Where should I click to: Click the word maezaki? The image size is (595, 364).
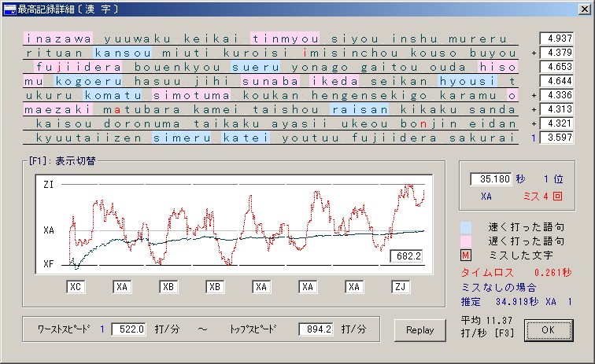click(58, 109)
